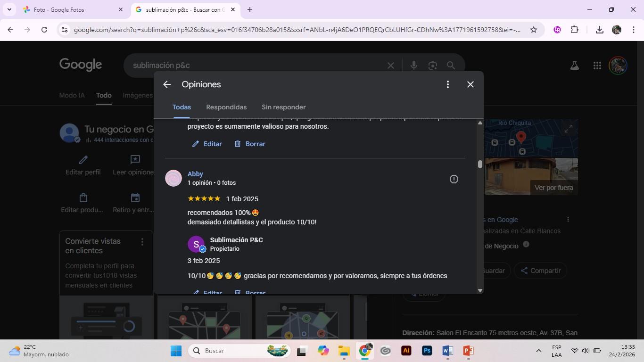View site information next to the URL
This screenshot has height=362, width=644.
tap(65, 30)
